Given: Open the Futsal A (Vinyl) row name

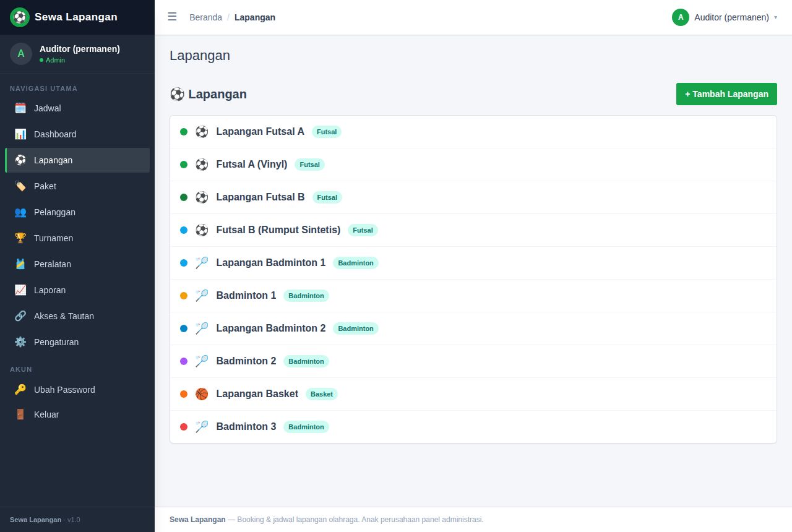Looking at the screenshot, I should coord(252,165).
